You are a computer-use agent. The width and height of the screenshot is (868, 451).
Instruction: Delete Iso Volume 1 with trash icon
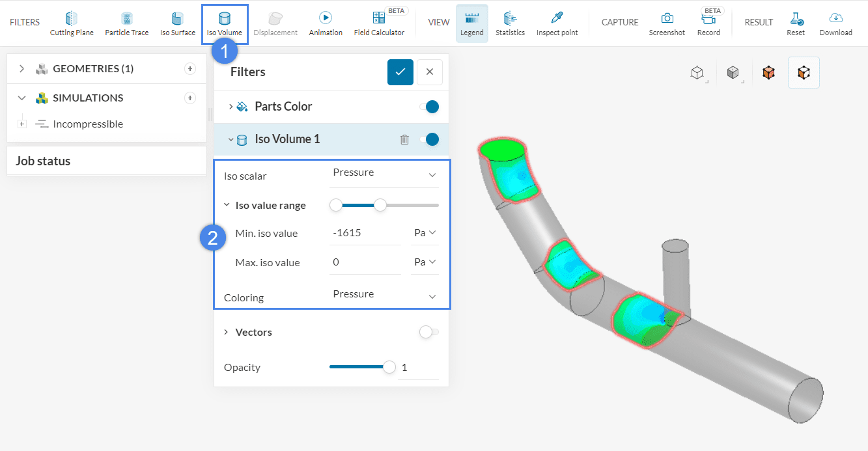[404, 139]
